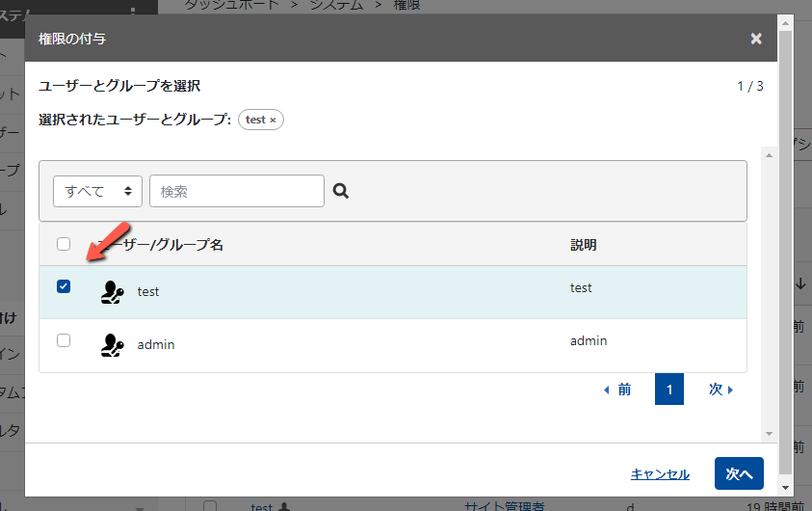812x511 pixels.
Task: Click サイト管理者 in the background table
Action: pyautogui.click(x=505, y=506)
